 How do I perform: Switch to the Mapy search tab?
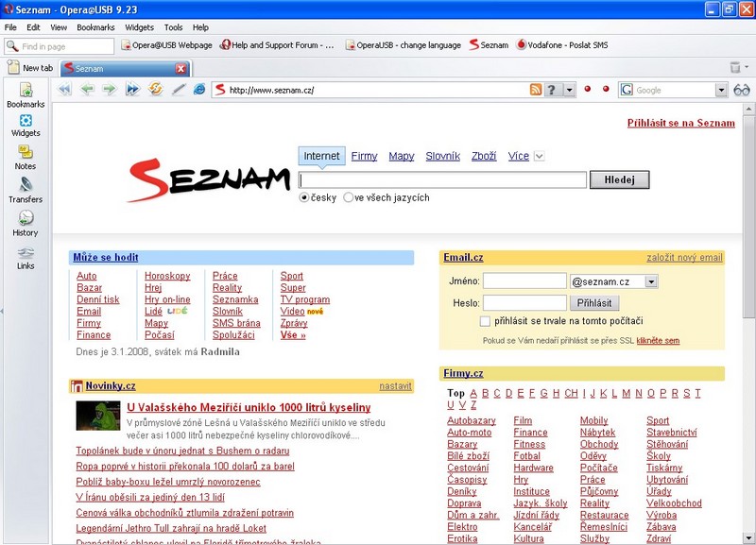click(x=402, y=156)
